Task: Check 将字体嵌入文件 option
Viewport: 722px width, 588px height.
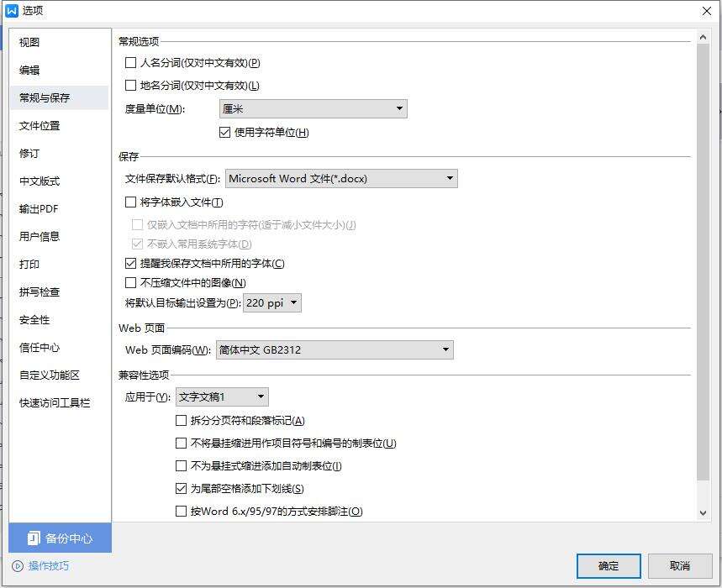Action: [x=131, y=202]
